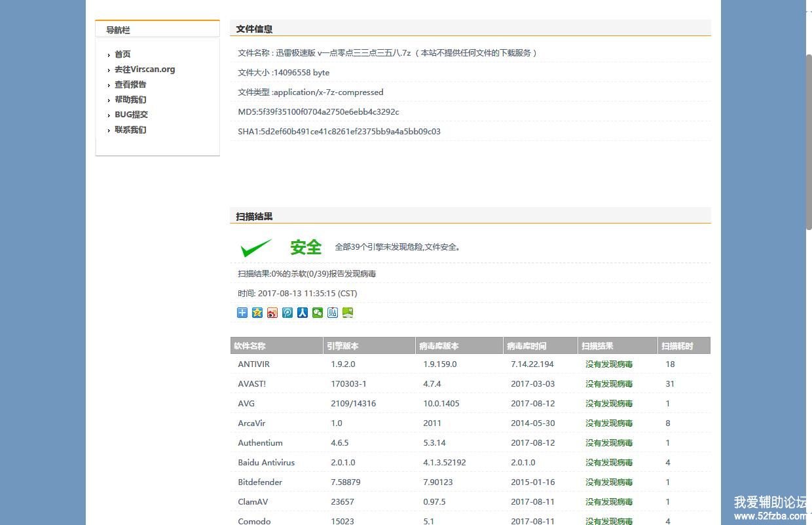Image resolution: width=812 pixels, height=525 pixels.
Task: Share to QQ Zone star icon
Action: (257, 313)
